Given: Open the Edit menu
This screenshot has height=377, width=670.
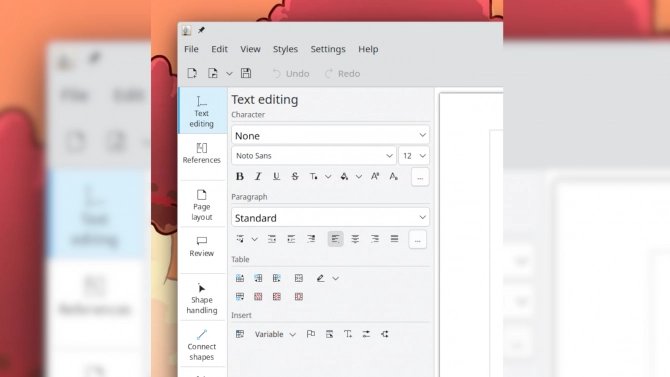Looking at the screenshot, I should pos(219,49).
